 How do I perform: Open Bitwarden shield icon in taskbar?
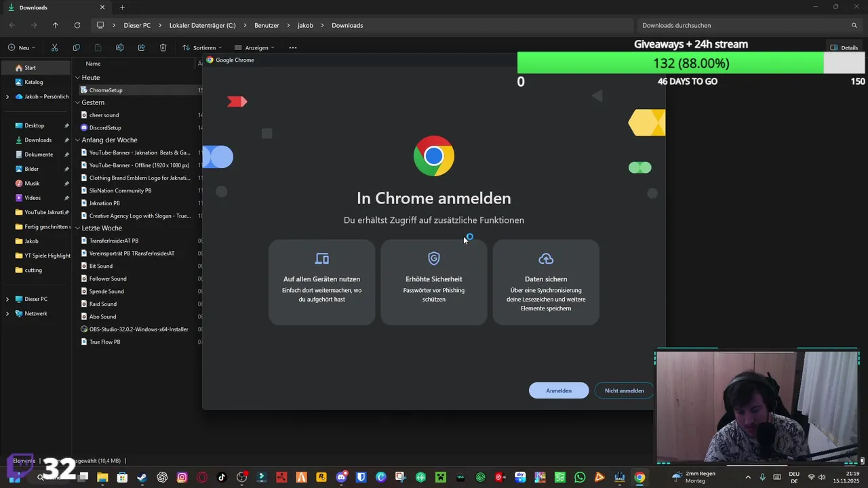point(361,477)
